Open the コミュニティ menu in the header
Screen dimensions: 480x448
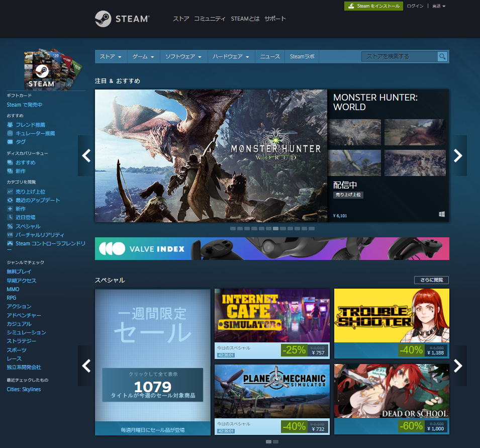[x=210, y=19]
